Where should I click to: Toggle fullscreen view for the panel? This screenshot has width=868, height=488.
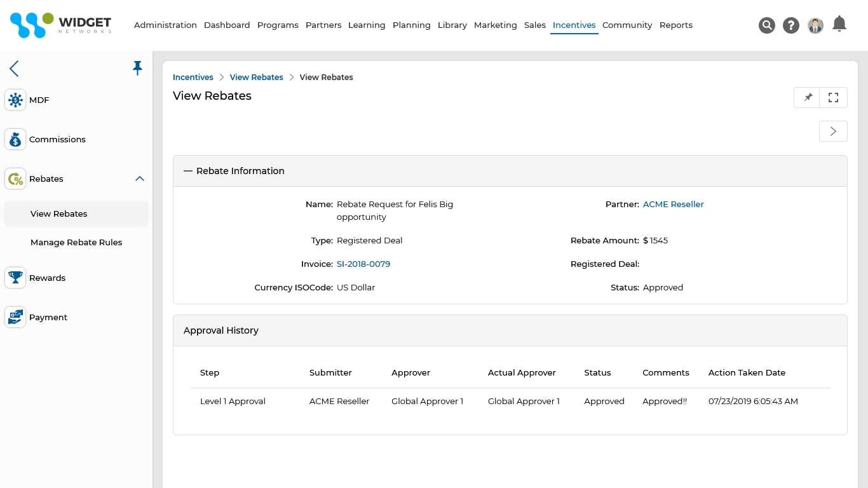tap(833, 98)
